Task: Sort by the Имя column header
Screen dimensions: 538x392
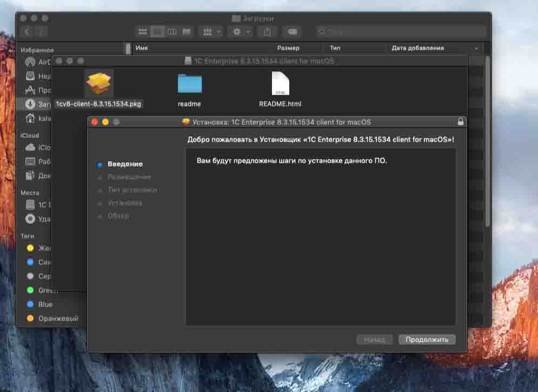Action: pos(142,48)
